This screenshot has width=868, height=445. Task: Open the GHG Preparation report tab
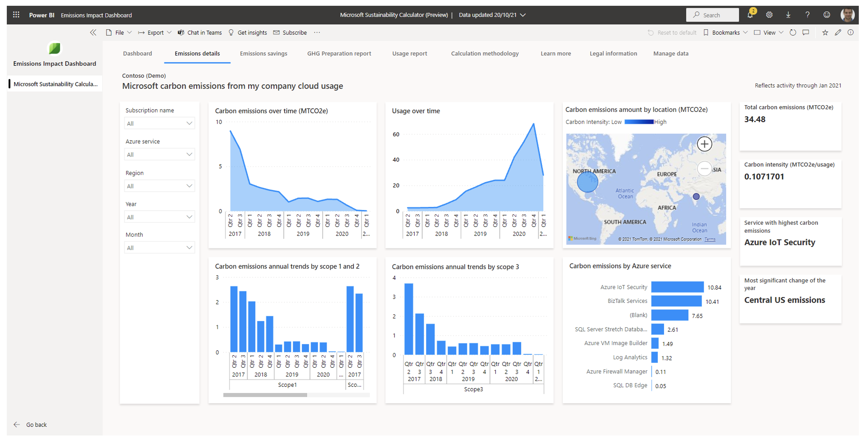[339, 53]
